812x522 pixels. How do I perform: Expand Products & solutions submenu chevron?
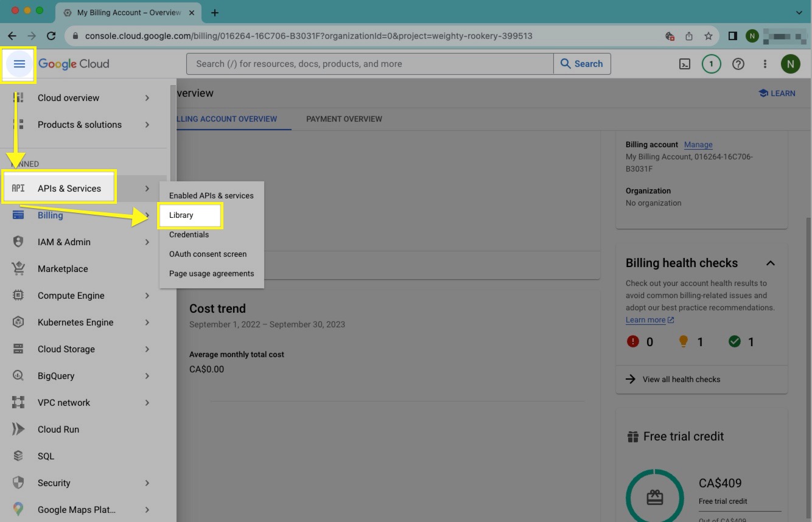147,125
